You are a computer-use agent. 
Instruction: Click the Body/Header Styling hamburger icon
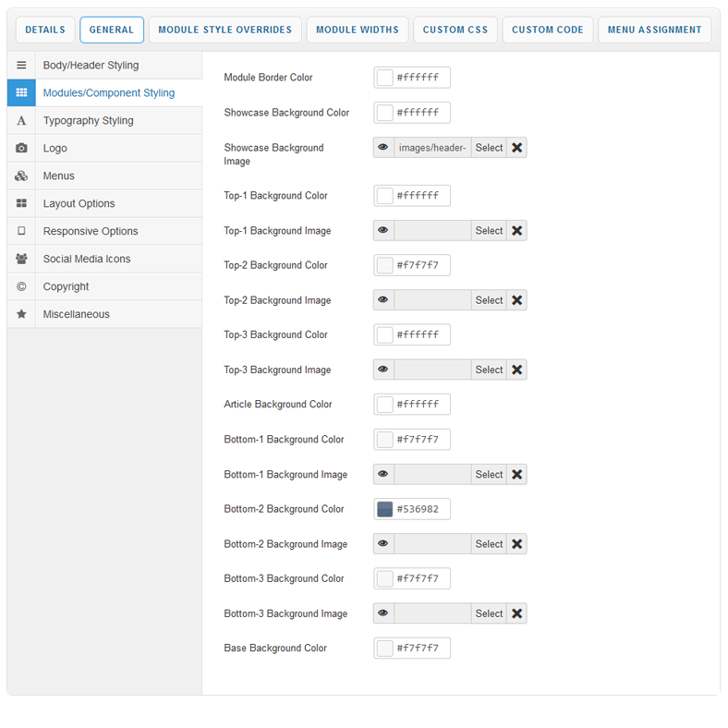tap(21, 66)
